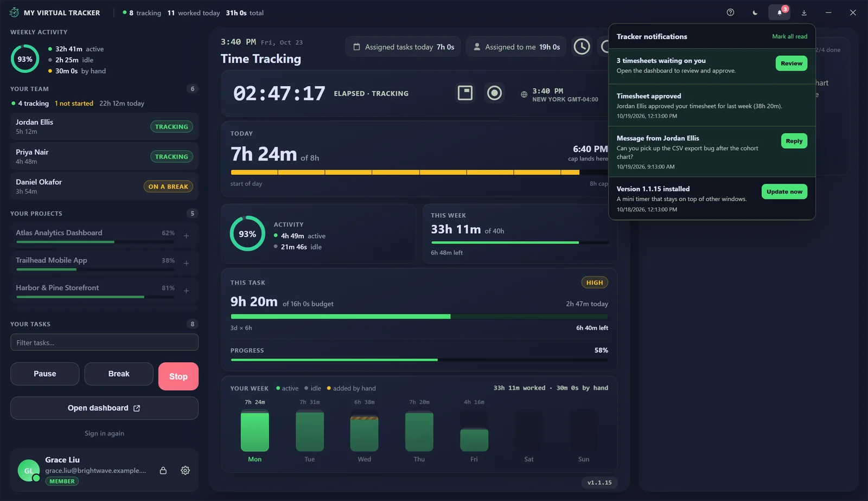Click the globe icon next to New York time
This screenshot has width=868, height=501.
pos(524,94)
